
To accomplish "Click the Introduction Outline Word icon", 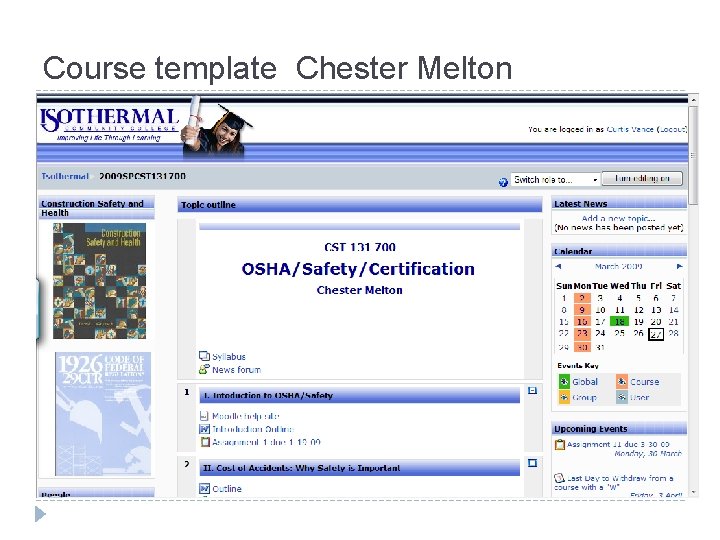I will tap(204, 429).
